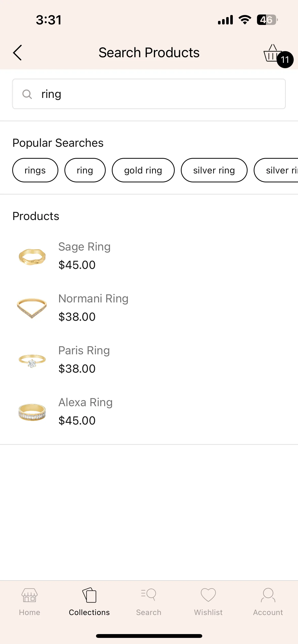Tap the back arrow icon

pyautogui.click(x=17, y=53)
